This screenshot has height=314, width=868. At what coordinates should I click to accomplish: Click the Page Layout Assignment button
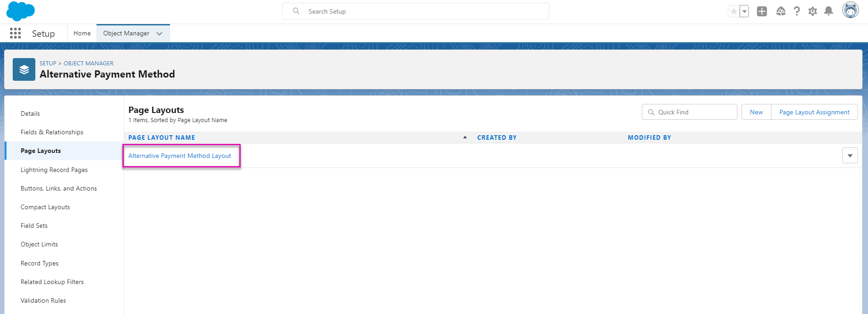tap(814, 112)
